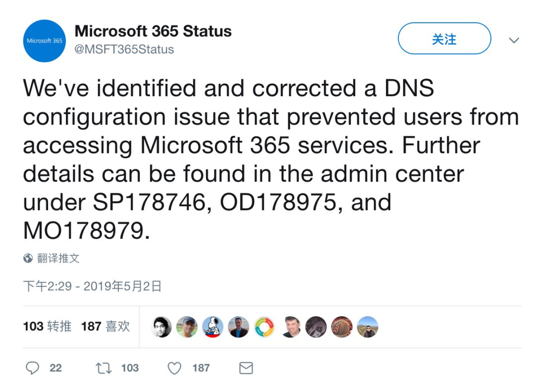Click the avatar of man wearing blue cap
The width and height of the screenshot is (535, 392).
187,327
